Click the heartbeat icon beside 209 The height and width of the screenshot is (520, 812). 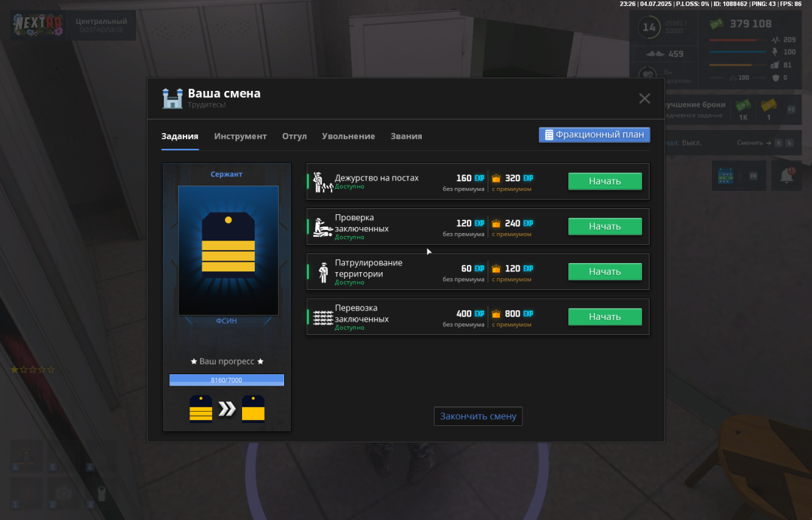(x=775, y=40)
